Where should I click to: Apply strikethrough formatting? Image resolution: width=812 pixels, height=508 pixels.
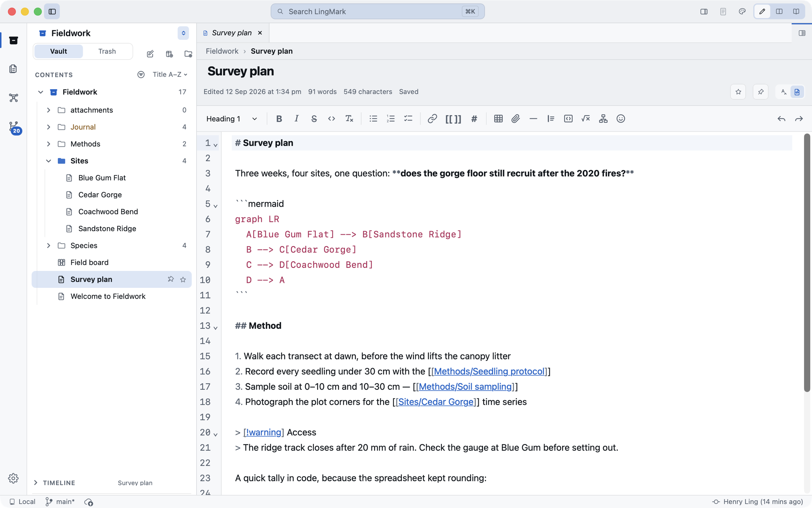314,119
